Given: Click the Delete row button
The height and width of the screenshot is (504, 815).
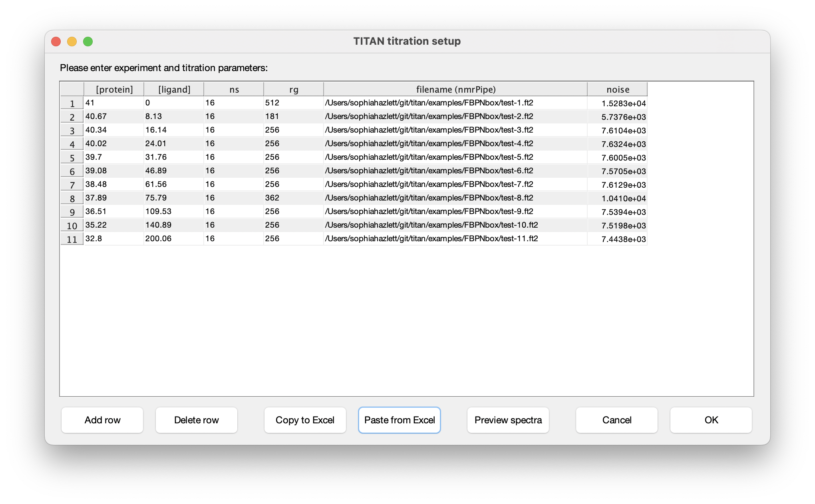Looking at the screenshot, I should pos(197,420).
